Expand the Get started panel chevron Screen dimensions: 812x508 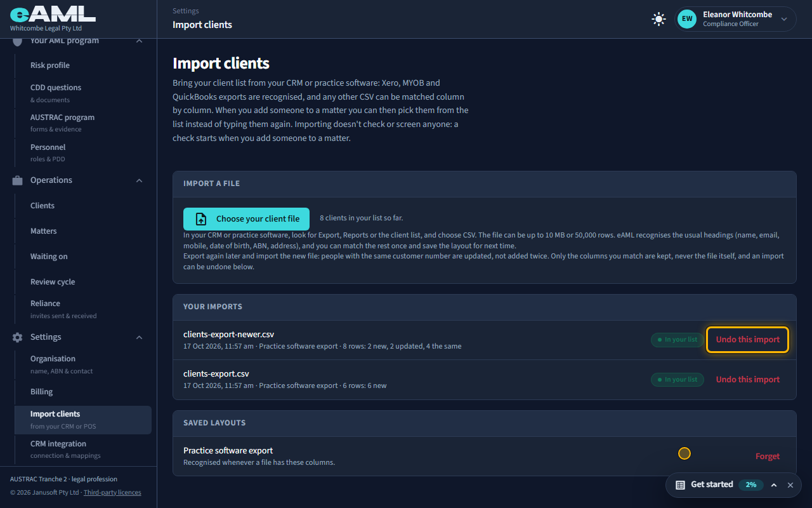coord(774,485)
